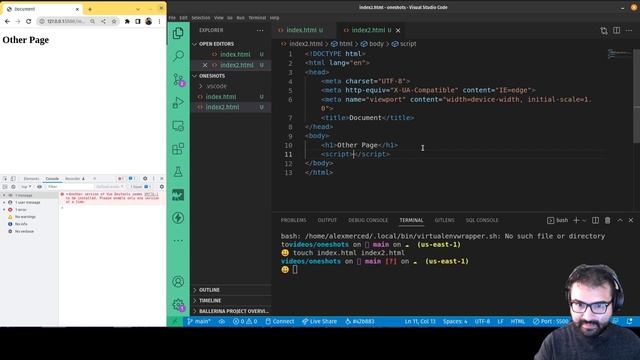The height and width of the screenshot is (360, 640).
Task: Click Live Share in the status bar
Action: (319, 321)
